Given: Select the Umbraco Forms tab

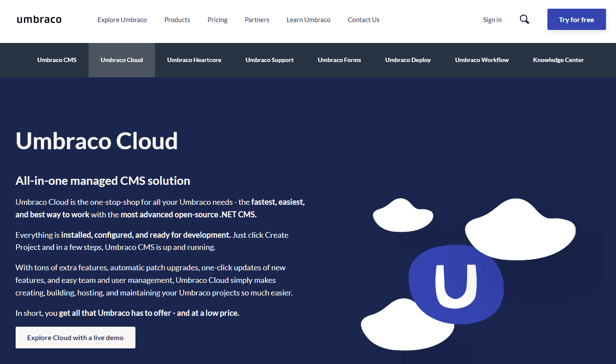Looking at the screenshot, I should click(x=339, y=60).
